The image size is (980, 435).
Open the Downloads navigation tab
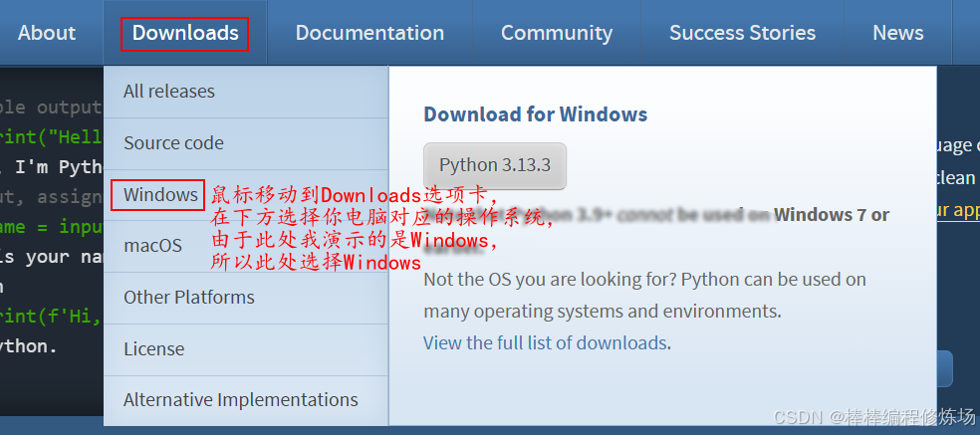185,33
